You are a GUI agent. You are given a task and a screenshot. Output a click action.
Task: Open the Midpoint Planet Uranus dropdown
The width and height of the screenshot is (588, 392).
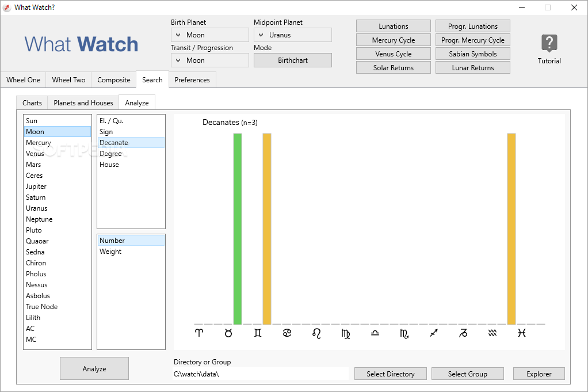[x=292, y=35]
